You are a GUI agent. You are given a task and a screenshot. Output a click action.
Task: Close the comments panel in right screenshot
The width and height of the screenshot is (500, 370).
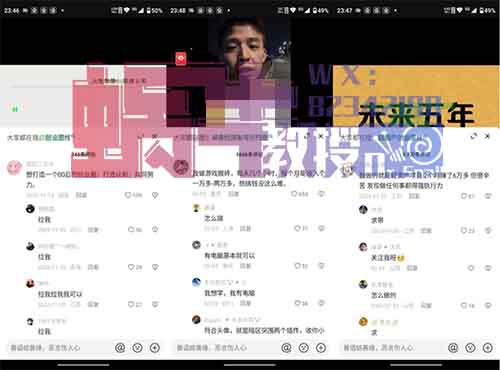tap(487, 136)
